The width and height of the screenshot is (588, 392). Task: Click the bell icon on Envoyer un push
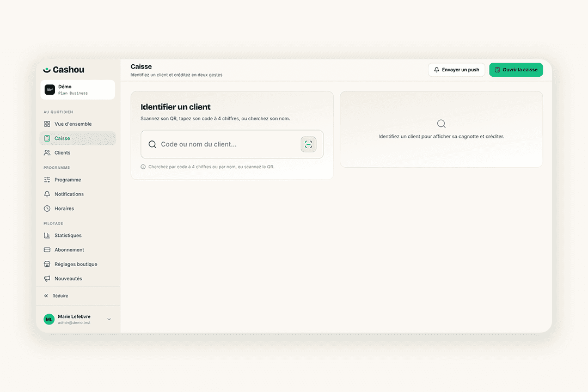[x=437, y=70]
